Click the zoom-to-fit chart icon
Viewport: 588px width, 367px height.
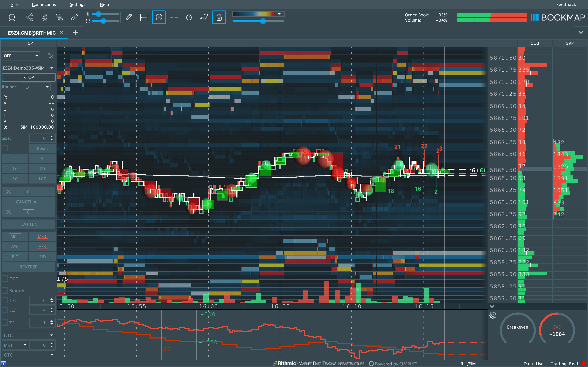click(x=12, y=17)
